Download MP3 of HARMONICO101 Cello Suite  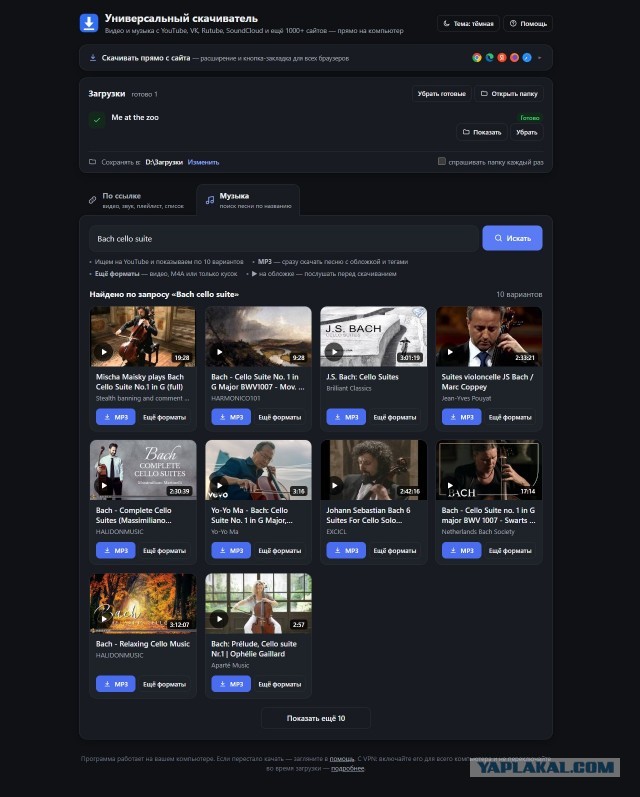click(231, 417)
